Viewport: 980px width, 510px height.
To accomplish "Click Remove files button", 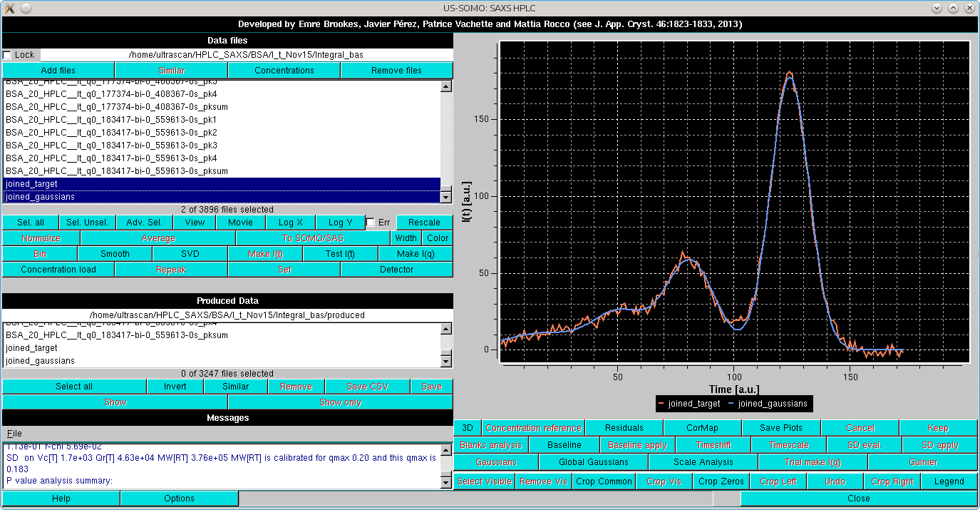I will click(397, 71).
